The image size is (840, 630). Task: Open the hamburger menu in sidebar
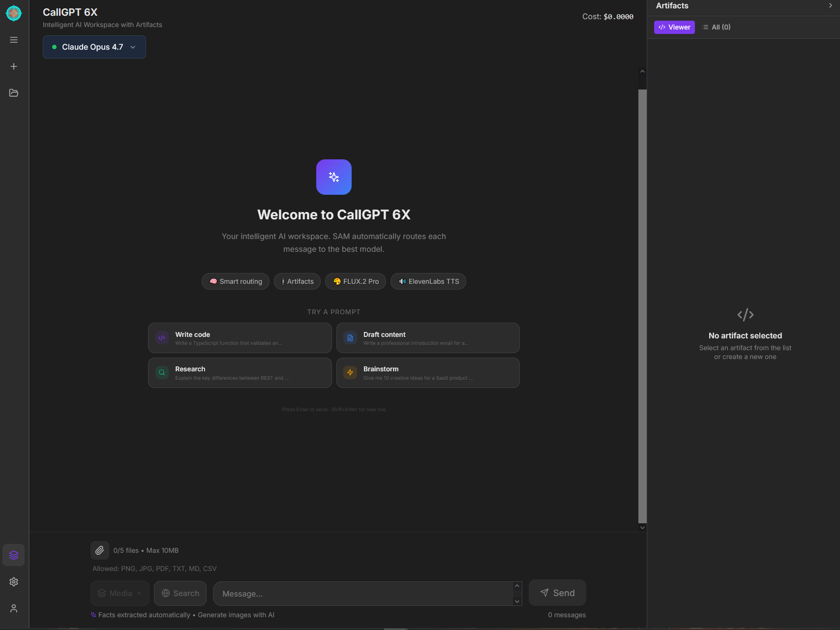click(14, 40)
